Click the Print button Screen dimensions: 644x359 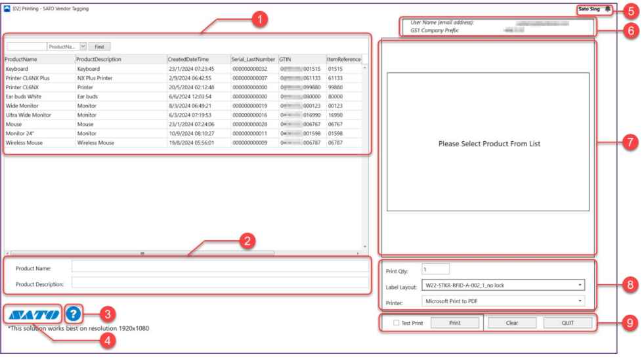[x=454, y=323]
